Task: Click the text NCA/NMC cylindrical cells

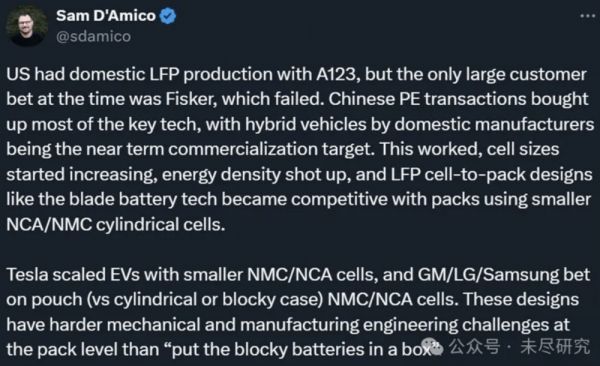Action: tap(116, 225)
